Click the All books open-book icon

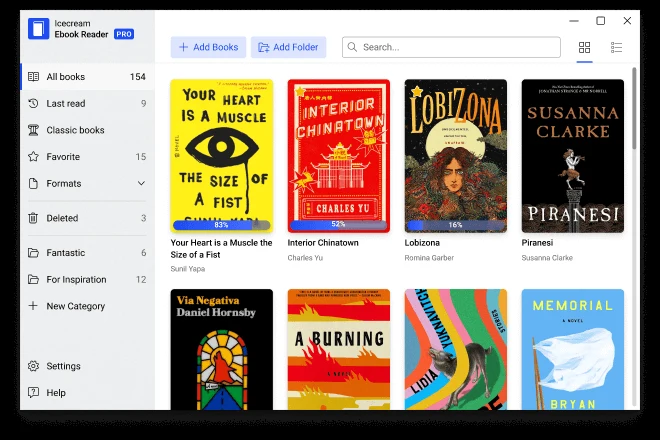pyautogui.click(x=33, y=77)
